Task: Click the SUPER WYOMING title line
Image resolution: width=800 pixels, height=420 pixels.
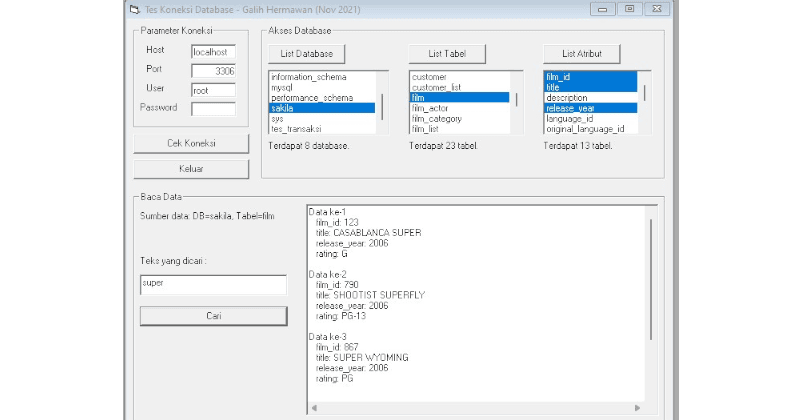Action: coord(362,358)
